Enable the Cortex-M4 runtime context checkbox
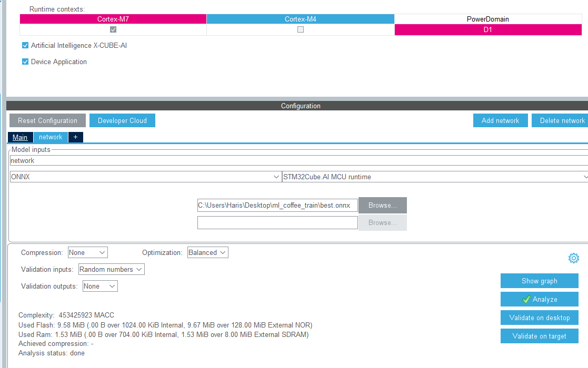Image resolution: width=588 pixels, height=368 pixels. tap(300, 29)
